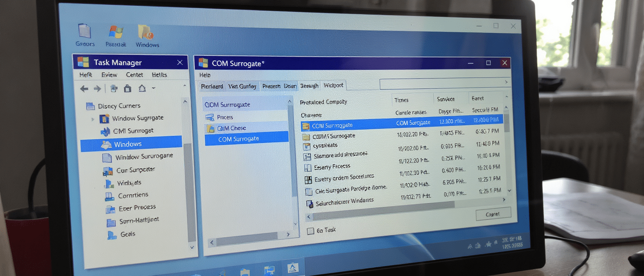Click the Wintwjats item icon

(109, 183)
